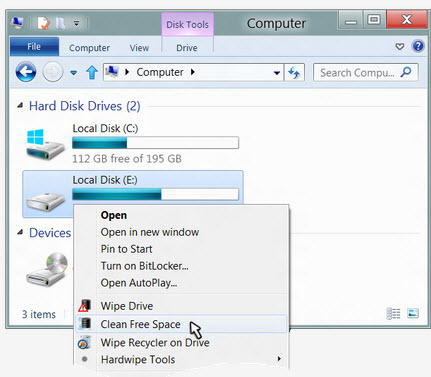
Task: Switch to details view icon in status bar
Action: click(393, 313)
